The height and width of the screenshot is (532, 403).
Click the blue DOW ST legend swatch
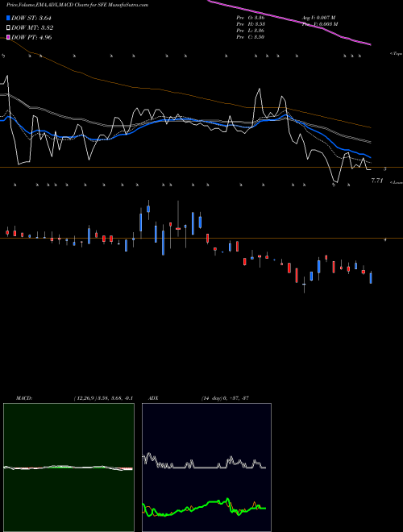(8, 18)
